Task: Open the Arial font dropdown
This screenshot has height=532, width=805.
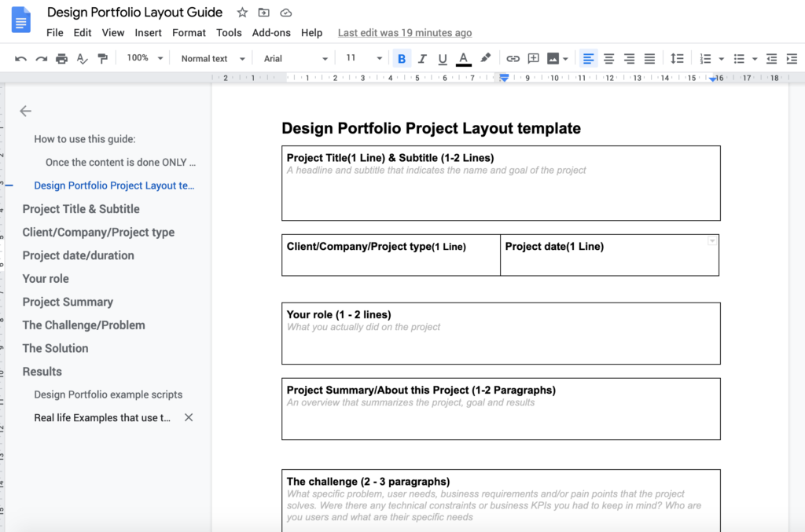Action: pos(295,58)
